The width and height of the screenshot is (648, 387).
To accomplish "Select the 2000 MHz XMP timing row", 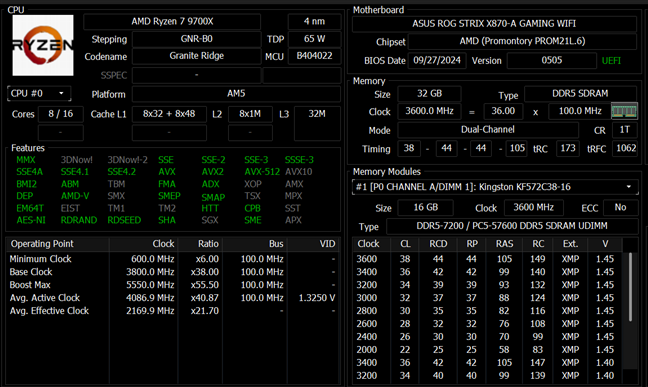I will 488,350.
